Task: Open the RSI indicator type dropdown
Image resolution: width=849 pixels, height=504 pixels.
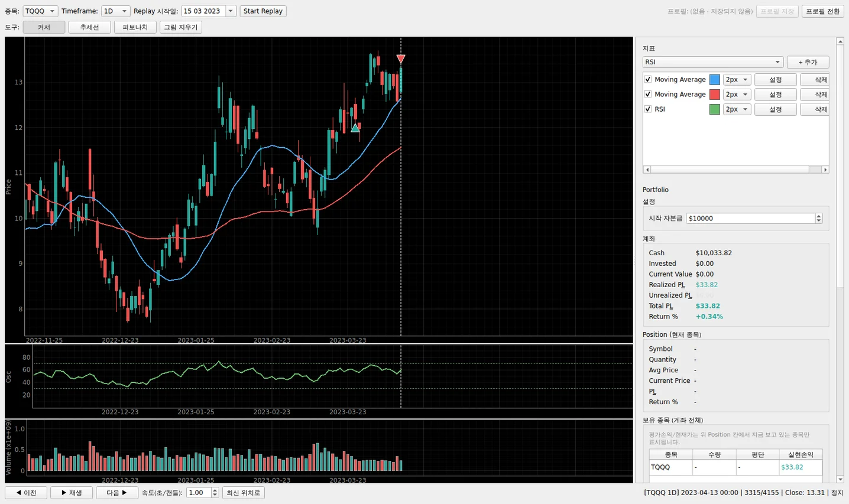Action: (x=712, y=62)
